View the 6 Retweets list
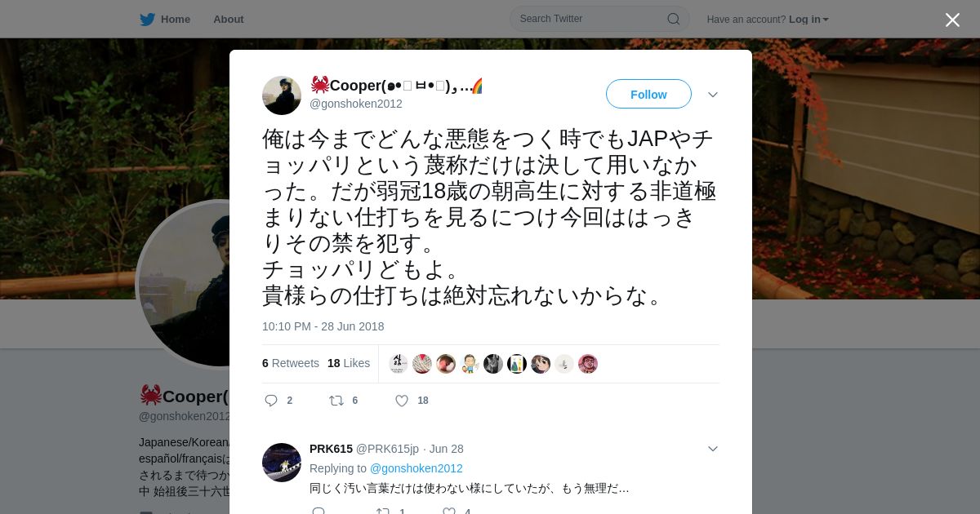This screenshot has height=514, width=980. pos(291,363)
